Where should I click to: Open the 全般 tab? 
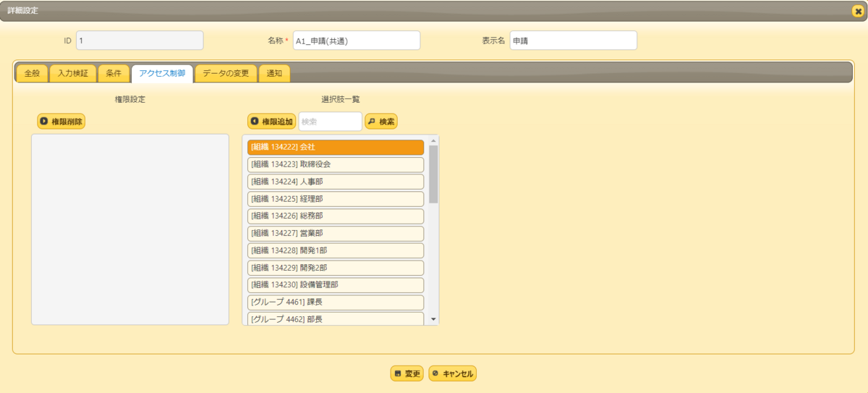[32, 73]
